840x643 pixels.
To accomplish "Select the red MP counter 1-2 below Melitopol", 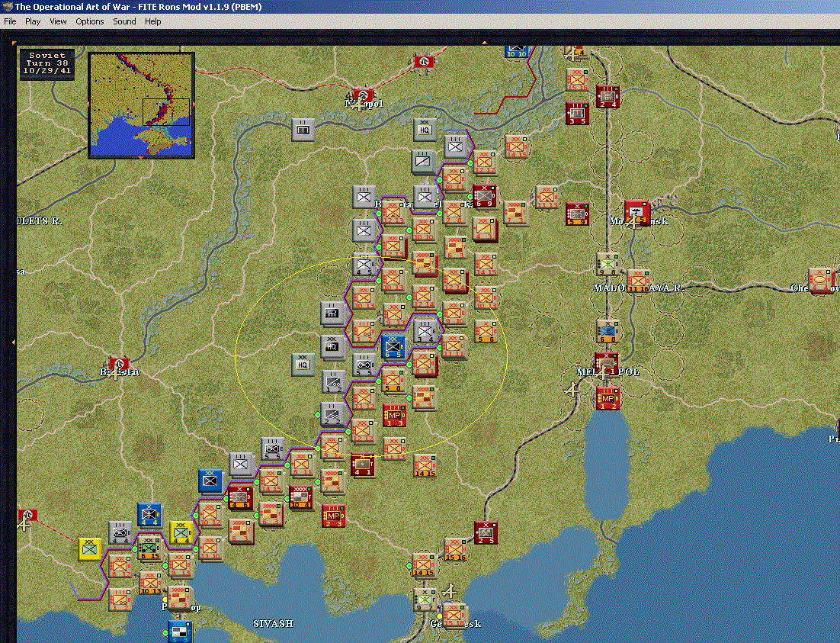I will [x=608, y=398].
